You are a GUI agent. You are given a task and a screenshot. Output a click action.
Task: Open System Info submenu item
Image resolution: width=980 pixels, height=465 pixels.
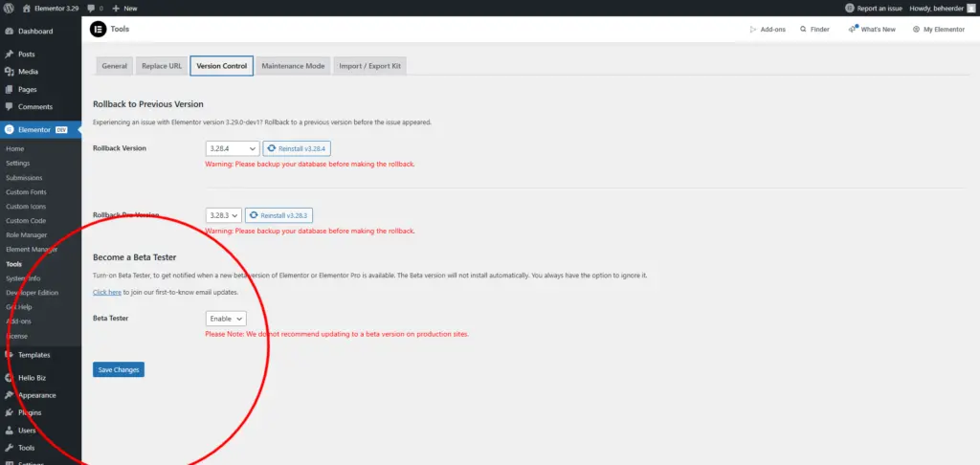point(23,278)
